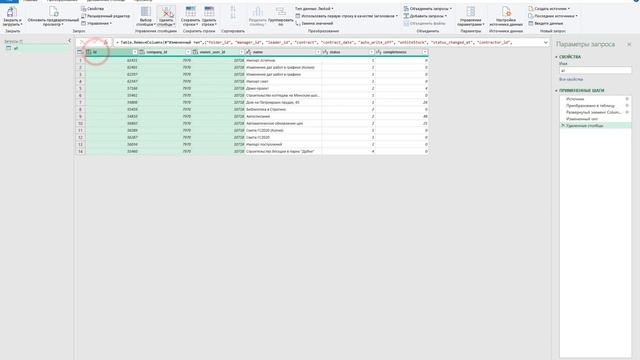The width and height of the screenshot is (640, 360).
Task: Select the owner_user_id column header
Action: 212,52
